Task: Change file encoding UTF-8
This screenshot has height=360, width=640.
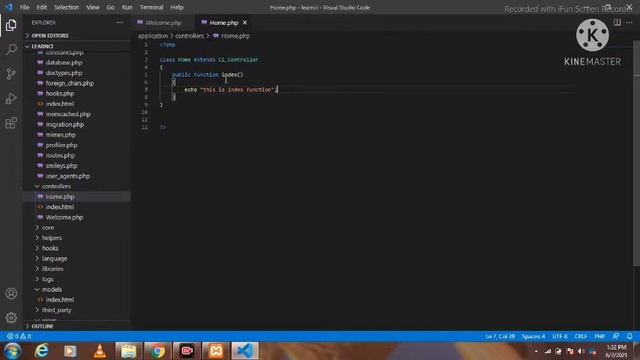Action: point(560,336)
